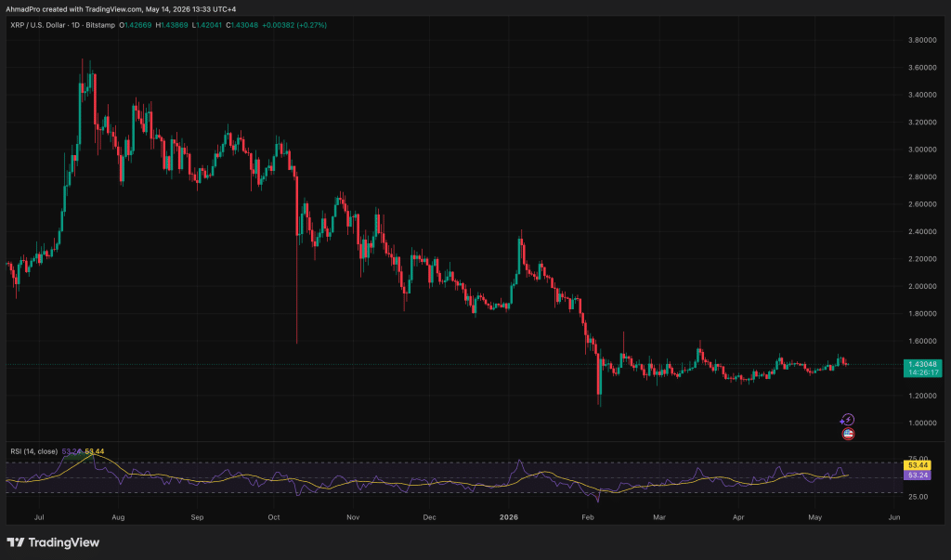
Task: Select the Oct label on the time axis
Action: (x=274, y=517)
